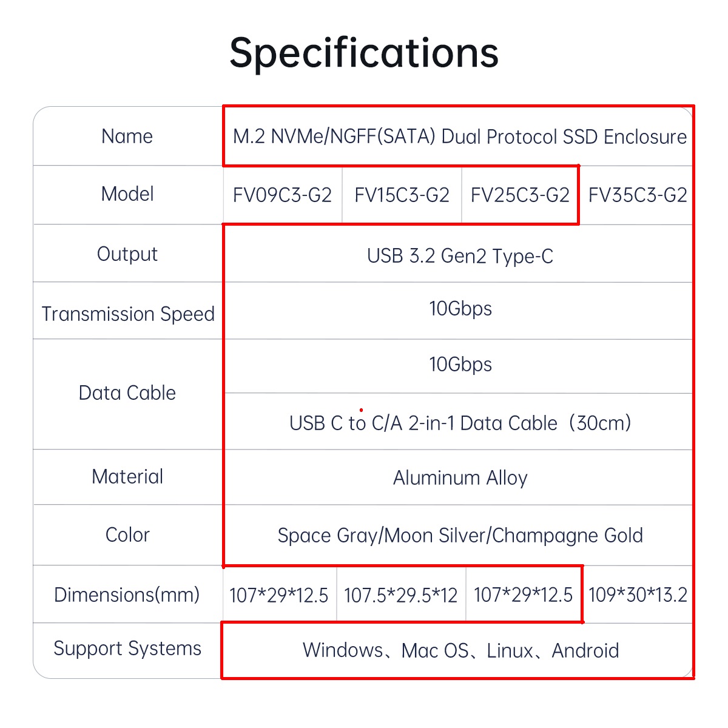The height and width of the screenshot is (728, 728).
Task: Select model FV25C3-G2
Action: click(x=520, y=195)
